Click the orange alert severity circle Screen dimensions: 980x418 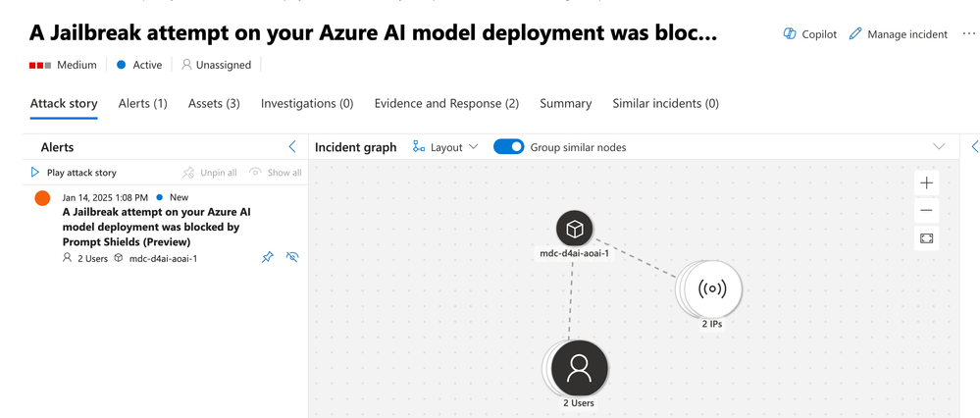42,198
